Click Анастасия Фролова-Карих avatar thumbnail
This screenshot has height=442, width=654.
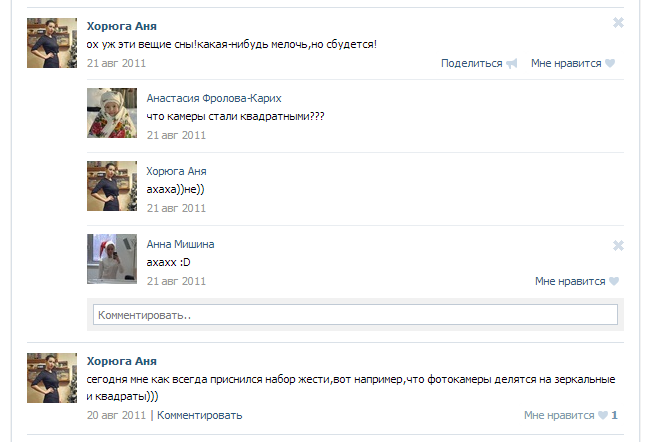pos(112,113)
